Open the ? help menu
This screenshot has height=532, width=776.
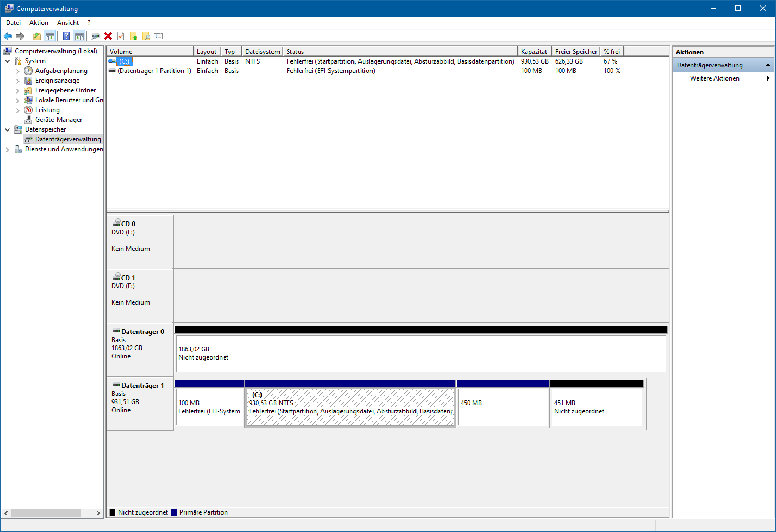coord(89,23)
